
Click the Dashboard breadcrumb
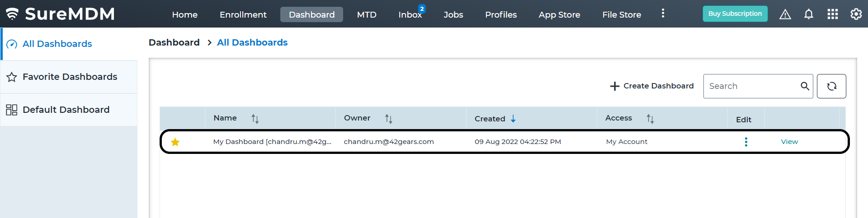coord(174,42)
